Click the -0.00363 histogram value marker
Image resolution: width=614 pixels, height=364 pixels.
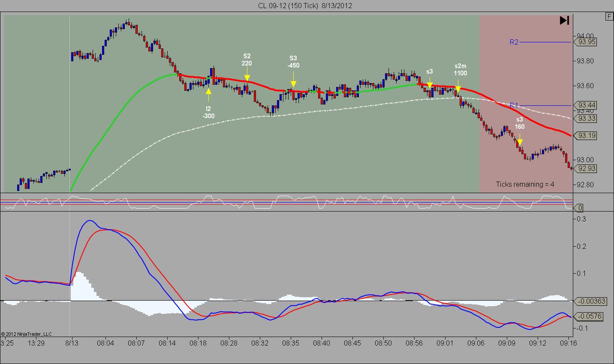[x=590, y=301]
